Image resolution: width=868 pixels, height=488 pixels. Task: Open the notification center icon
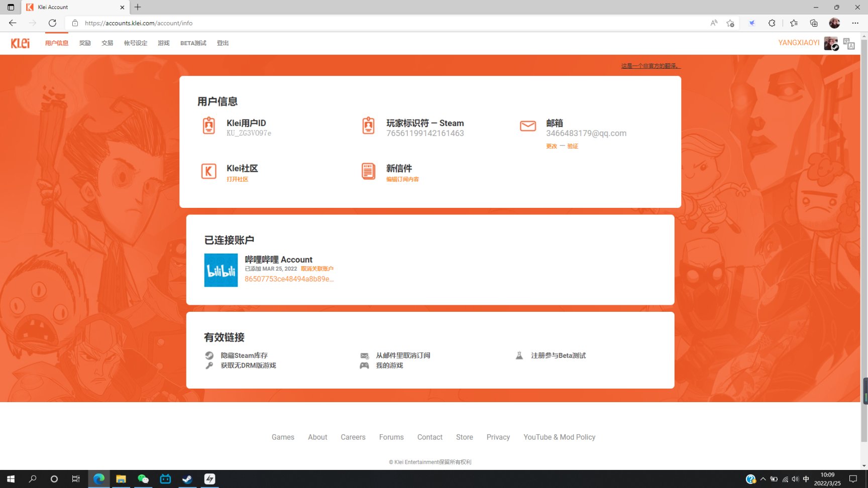(x=853, y=479)
